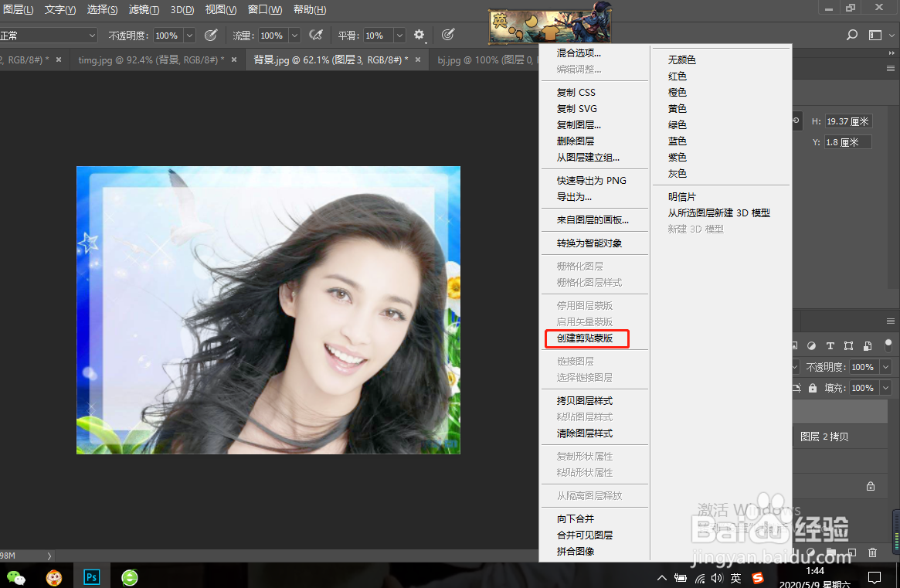Open the green browser taskbar icon

coord(130,577)
